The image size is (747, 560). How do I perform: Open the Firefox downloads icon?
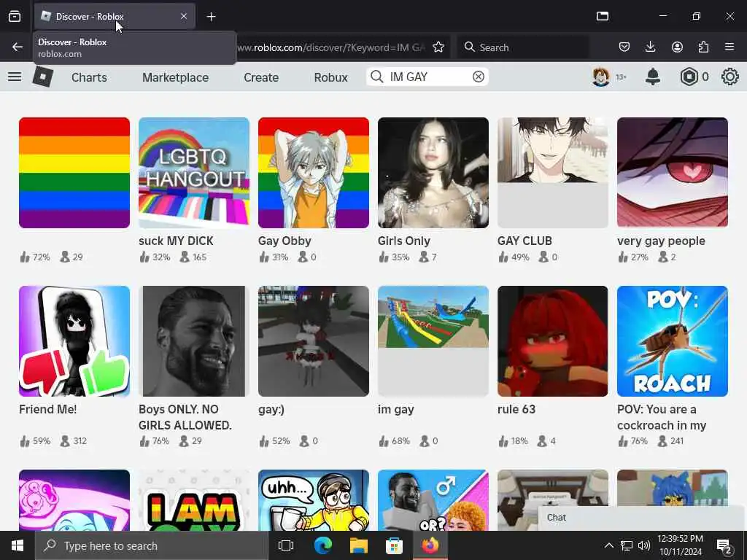coord(650,47)
